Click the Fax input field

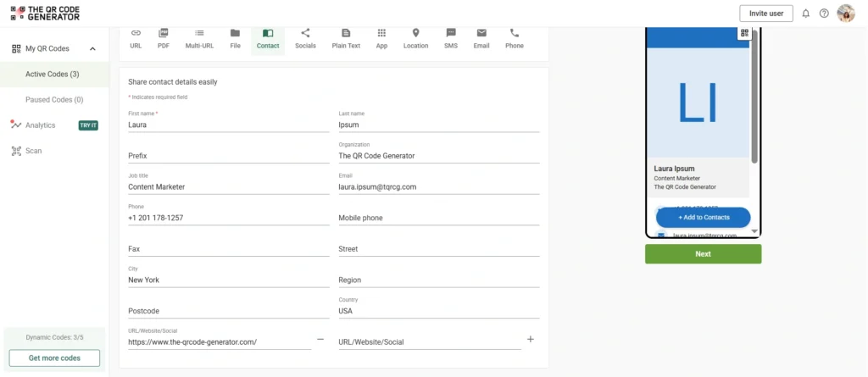coord(229,249)
